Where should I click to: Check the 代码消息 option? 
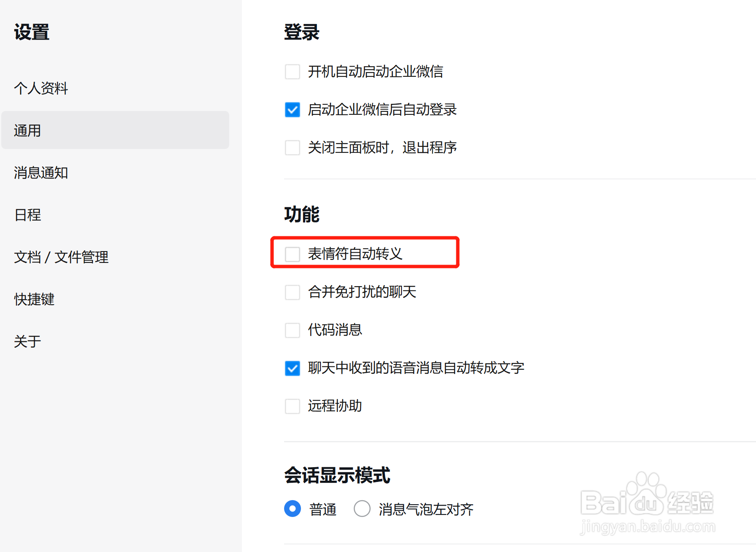coord(293,330)
